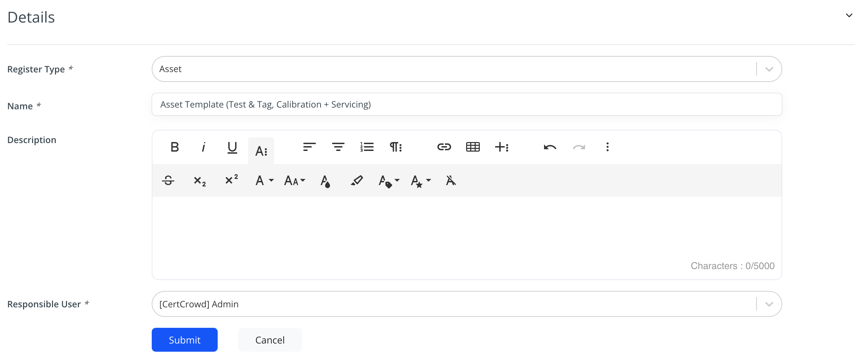Choose a background highlight color
Image resolution: width=868 pixels, height=364 pixels.
[357, 180]
